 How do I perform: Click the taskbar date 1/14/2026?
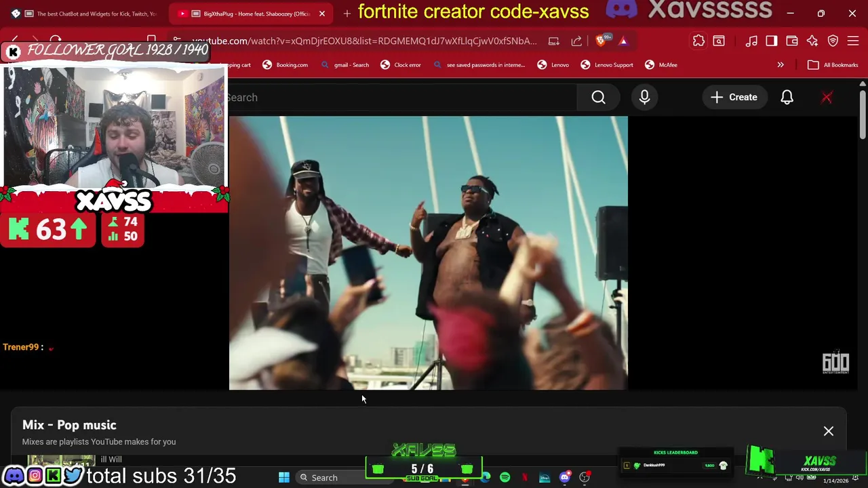tap(835, 481)
